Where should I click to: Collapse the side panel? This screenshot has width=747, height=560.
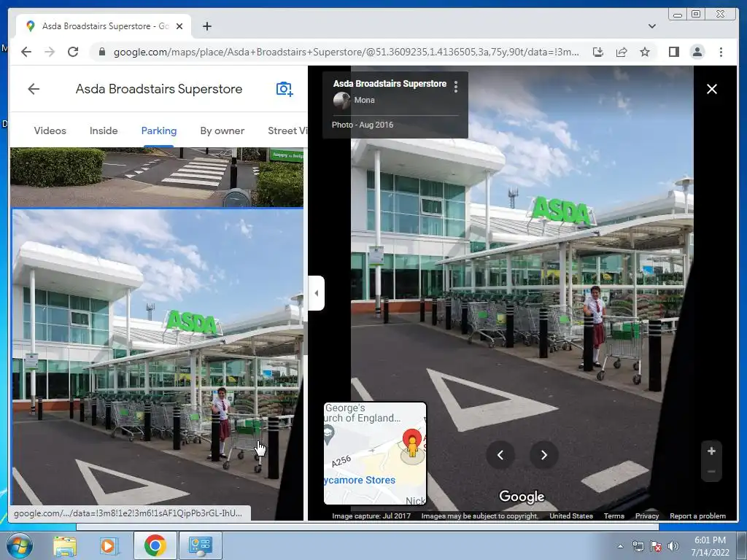[x=317, y=293]
